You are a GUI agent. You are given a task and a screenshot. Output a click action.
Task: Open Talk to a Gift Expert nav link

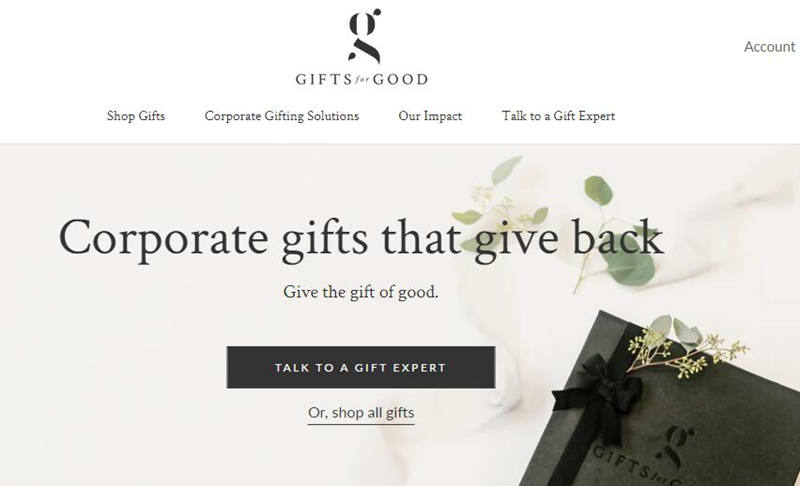(x=558, y=116)
